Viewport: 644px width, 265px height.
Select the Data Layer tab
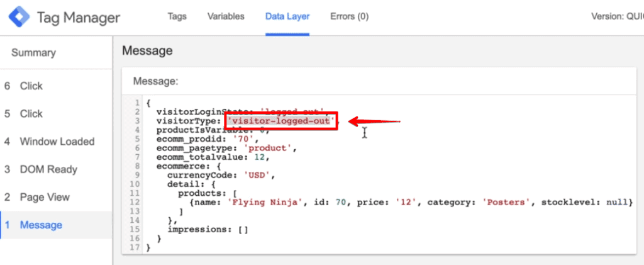coord(287,16)
